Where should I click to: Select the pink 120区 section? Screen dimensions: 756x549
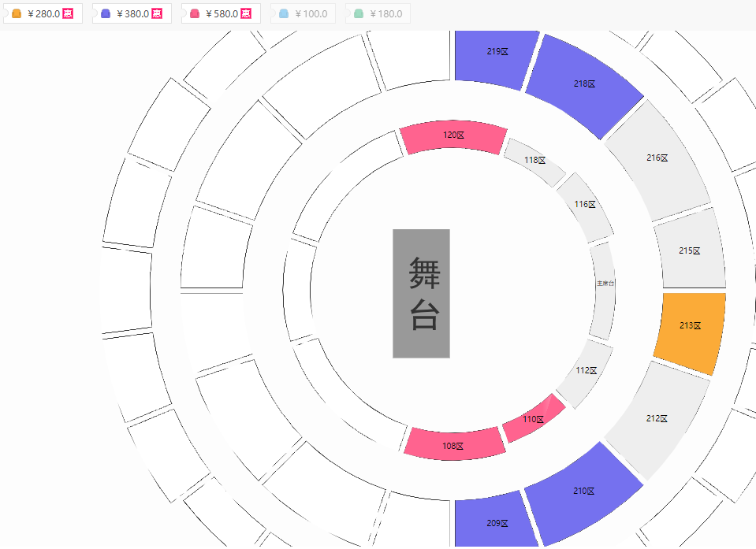[453, 137]
